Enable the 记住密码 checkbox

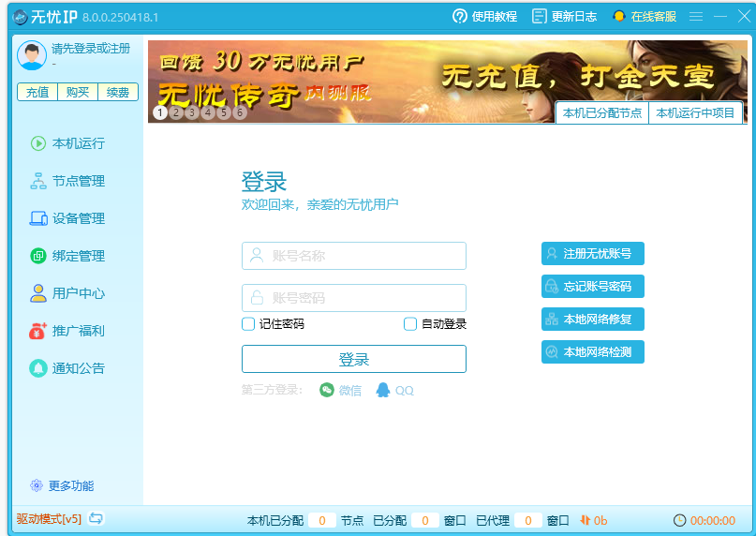pos(248,324)
